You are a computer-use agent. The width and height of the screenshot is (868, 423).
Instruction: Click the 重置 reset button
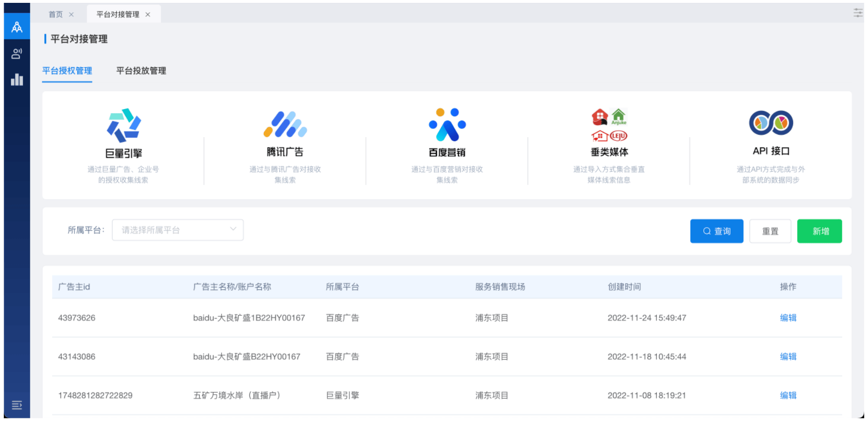point(770,231)
